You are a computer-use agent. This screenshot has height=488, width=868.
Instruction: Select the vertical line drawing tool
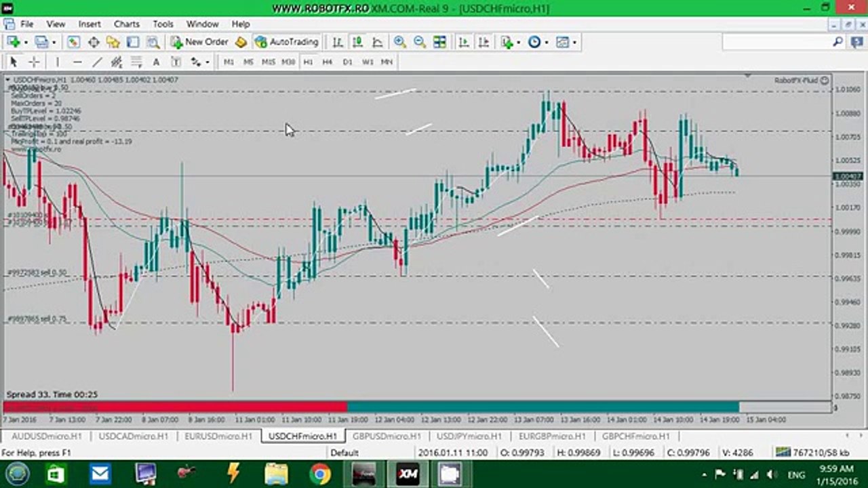(x=58, y=62)
